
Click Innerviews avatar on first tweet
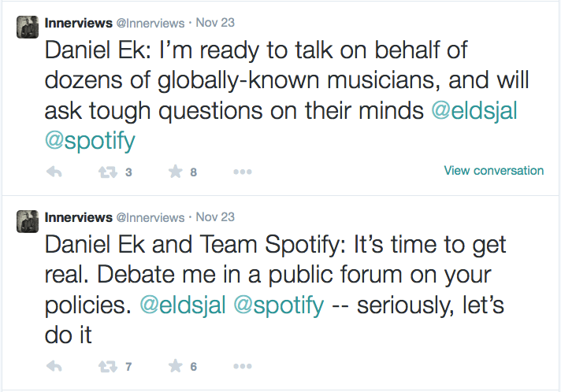click(x=28, y=28)
